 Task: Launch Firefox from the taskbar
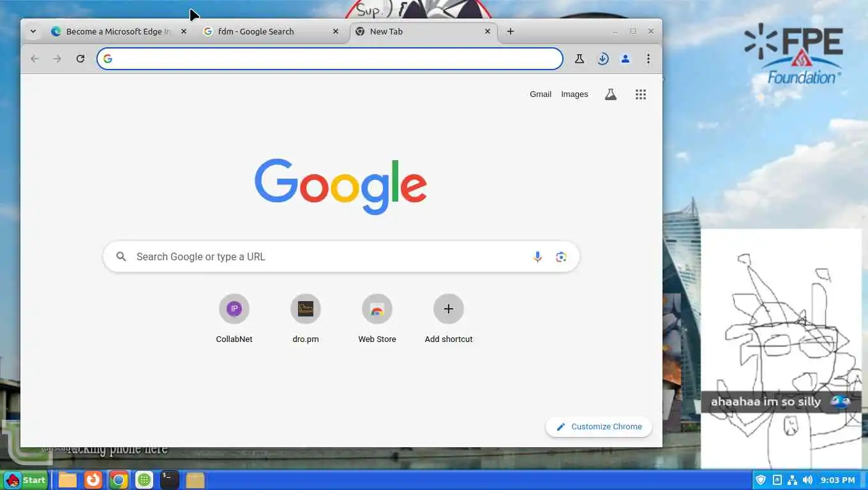[x=93, y=480]
